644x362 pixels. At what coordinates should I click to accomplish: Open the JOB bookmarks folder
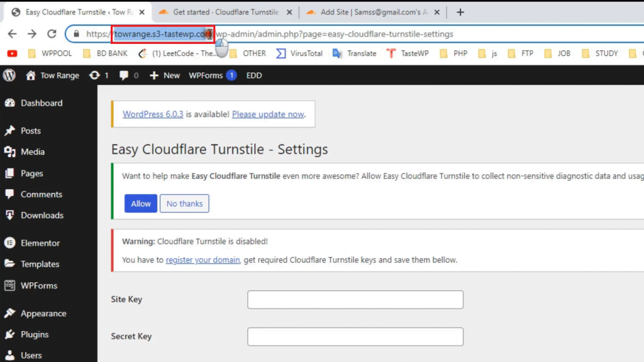tap(557, 53)
